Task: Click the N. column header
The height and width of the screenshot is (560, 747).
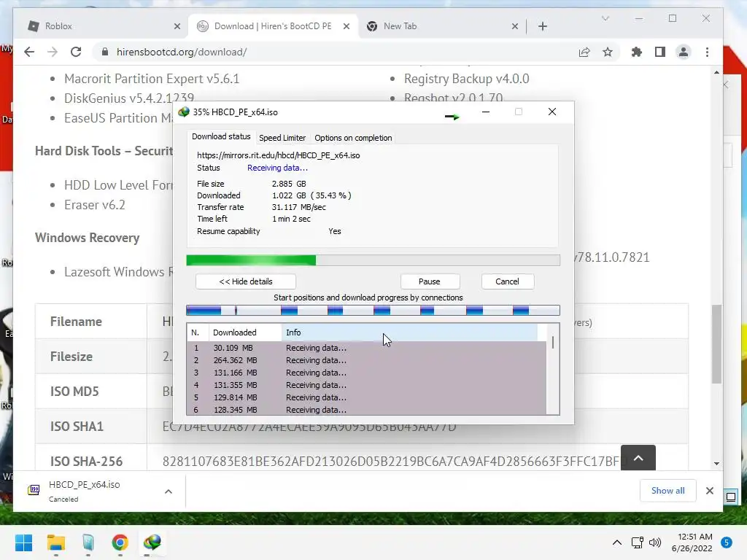Action: (x=198, y=332)
